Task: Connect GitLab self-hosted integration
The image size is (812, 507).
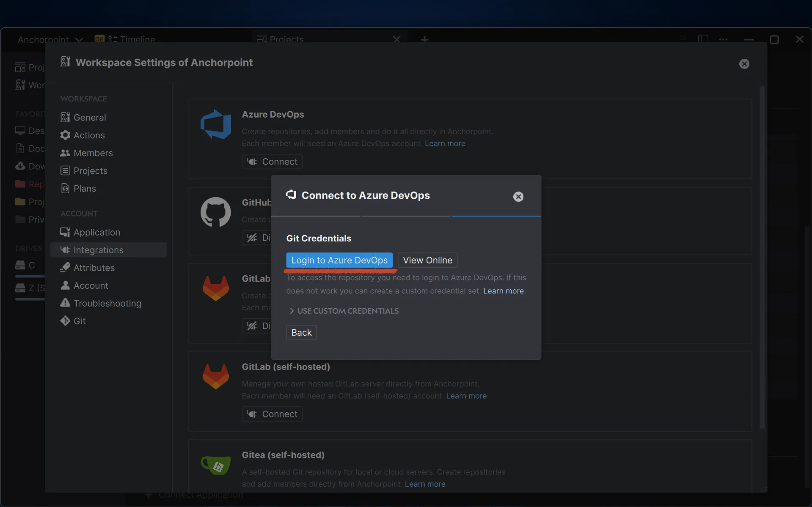Action: [272, 414]
